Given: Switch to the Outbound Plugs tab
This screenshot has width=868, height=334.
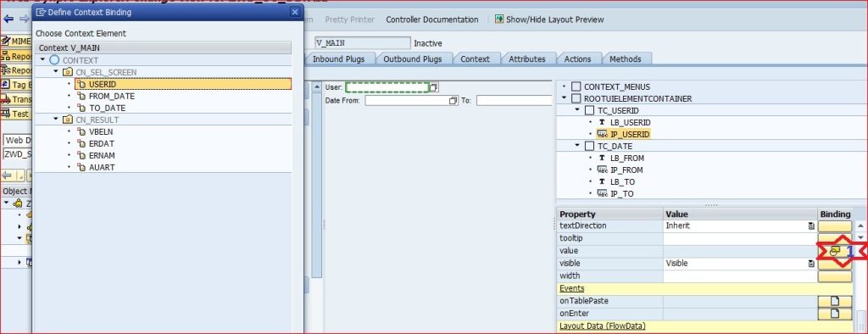Looking at the screenshot, I should 413,58.
